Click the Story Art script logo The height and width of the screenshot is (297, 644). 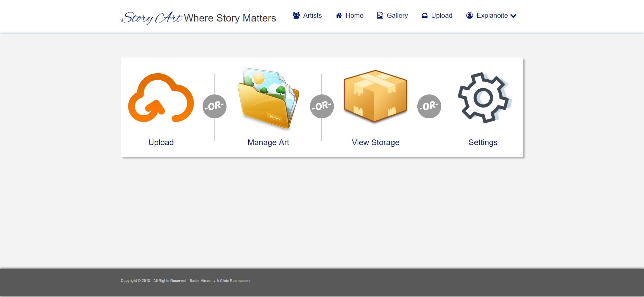click(152, 18)
